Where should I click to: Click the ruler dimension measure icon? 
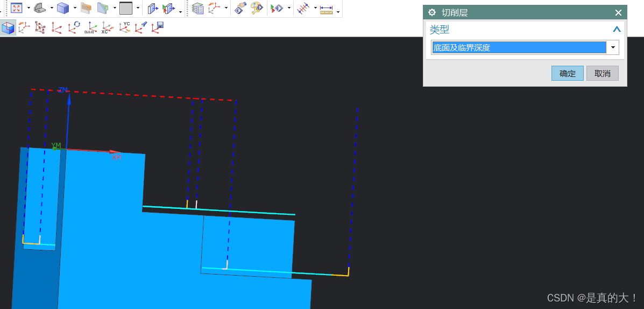tap(327, 10)
